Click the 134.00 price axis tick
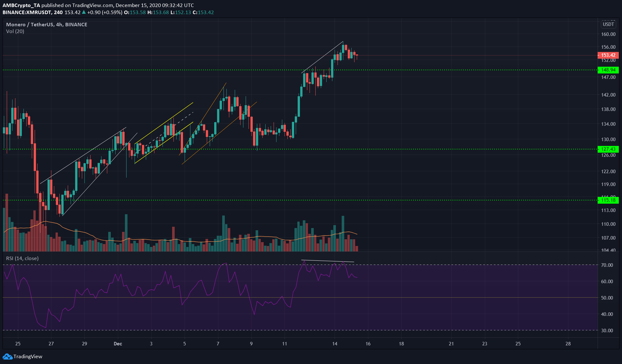This screenshot has height=364, width=622. 608,124
